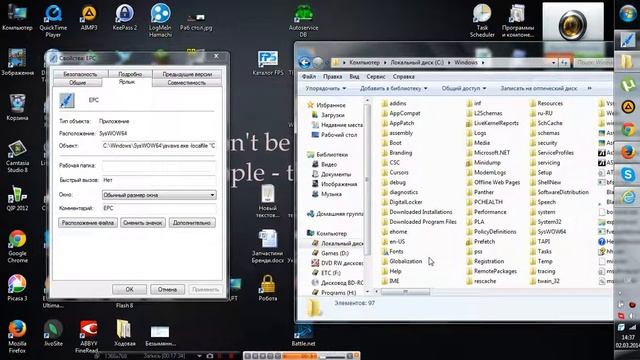This screenshot has width=640, height=360.
Task: Launch the Mozilla Firefox desktop icon
Action: (17, 337)
